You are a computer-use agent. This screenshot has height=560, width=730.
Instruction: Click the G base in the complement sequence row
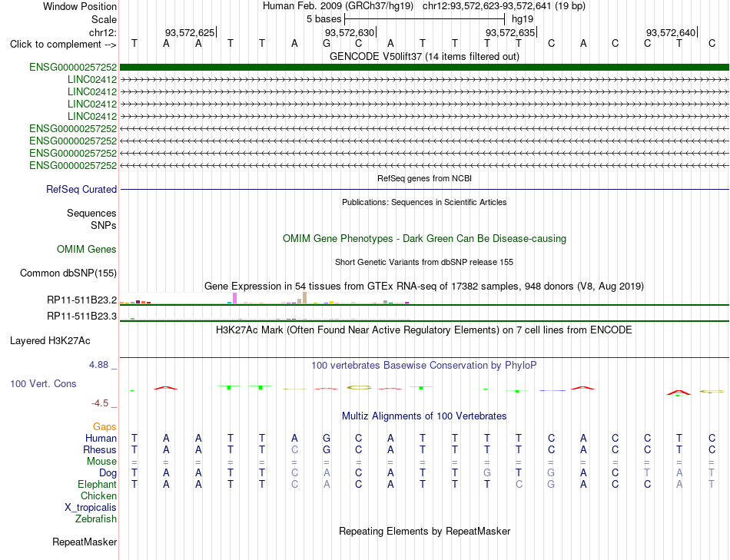327,43
